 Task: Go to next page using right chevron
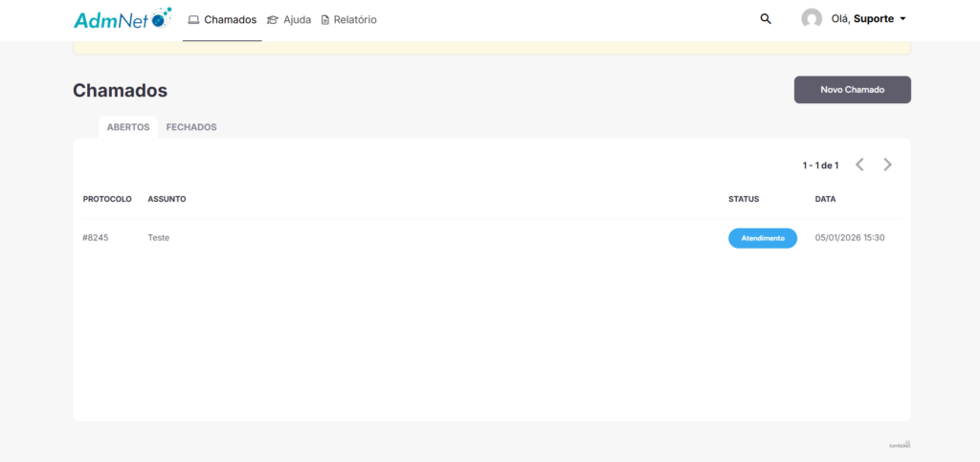887,165
